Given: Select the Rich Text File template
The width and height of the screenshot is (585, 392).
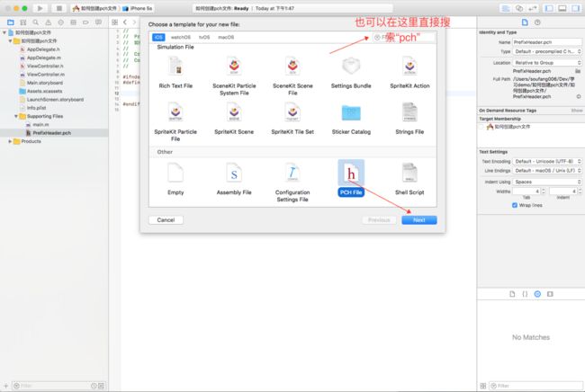Looking at the screenshot, I should [x=175, y=73].
